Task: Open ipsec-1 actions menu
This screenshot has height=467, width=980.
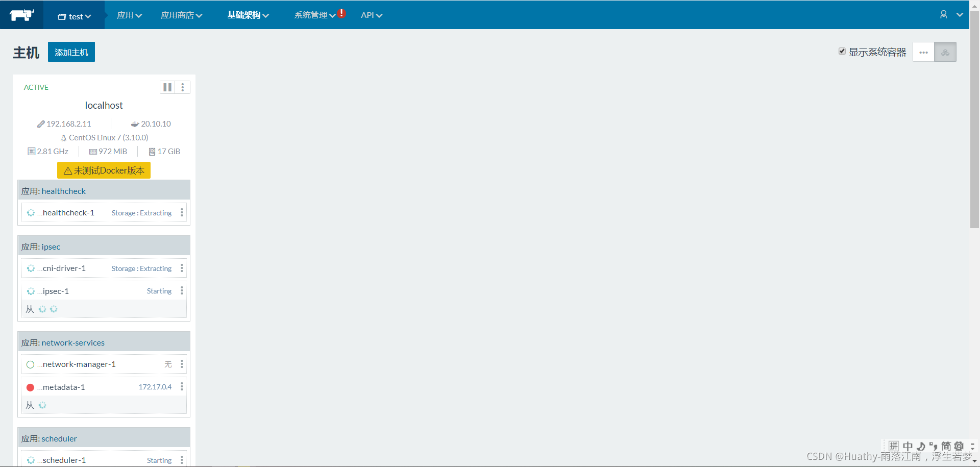Action: pos(182,290)
